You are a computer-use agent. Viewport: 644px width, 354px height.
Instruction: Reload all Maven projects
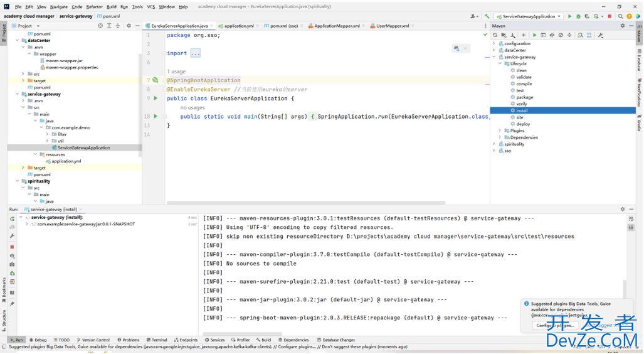point(495,35)
